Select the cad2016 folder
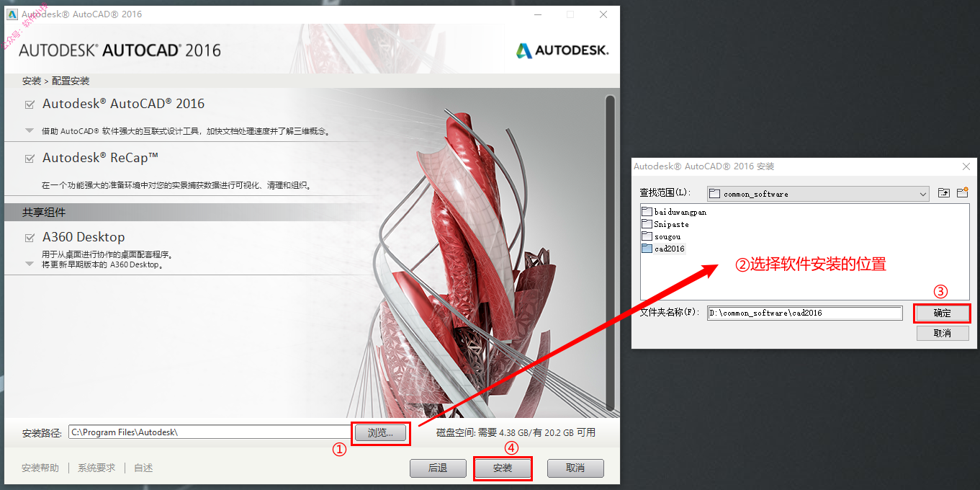Viewport: 980px width, 490px height. [x=663, y=249]
